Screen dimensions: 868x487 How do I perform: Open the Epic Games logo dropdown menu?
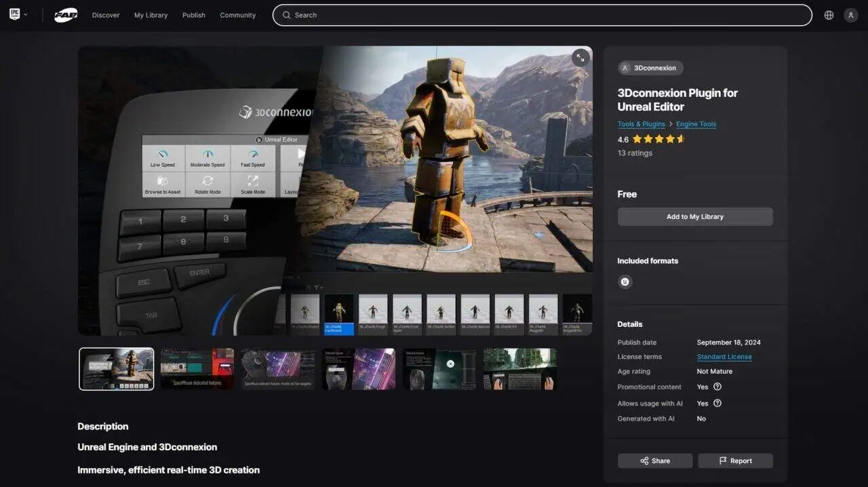coord(18,15)
